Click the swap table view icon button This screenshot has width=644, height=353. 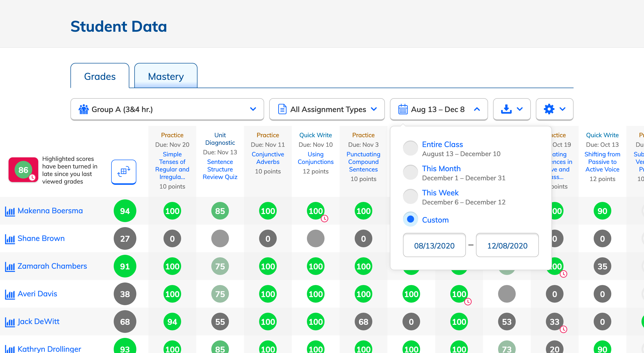[x=124, y=172]
